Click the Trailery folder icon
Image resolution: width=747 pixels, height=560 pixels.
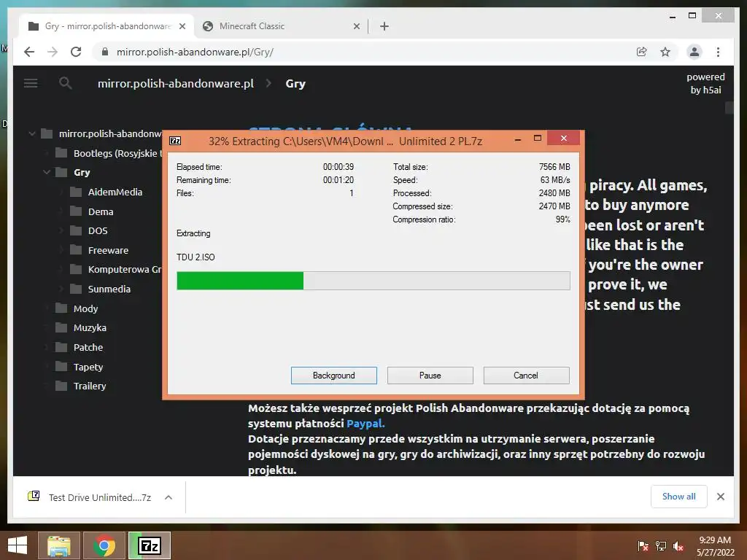[x=61, y=385]
